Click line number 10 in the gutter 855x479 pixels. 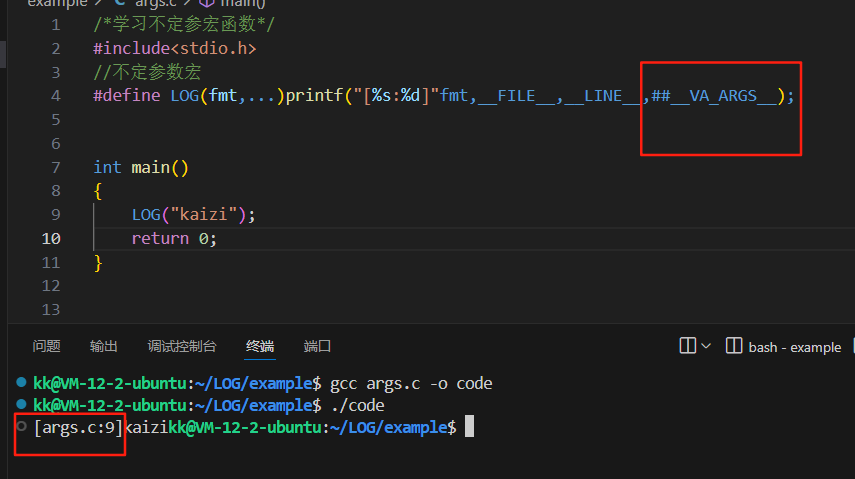click(x=51, y=238)
